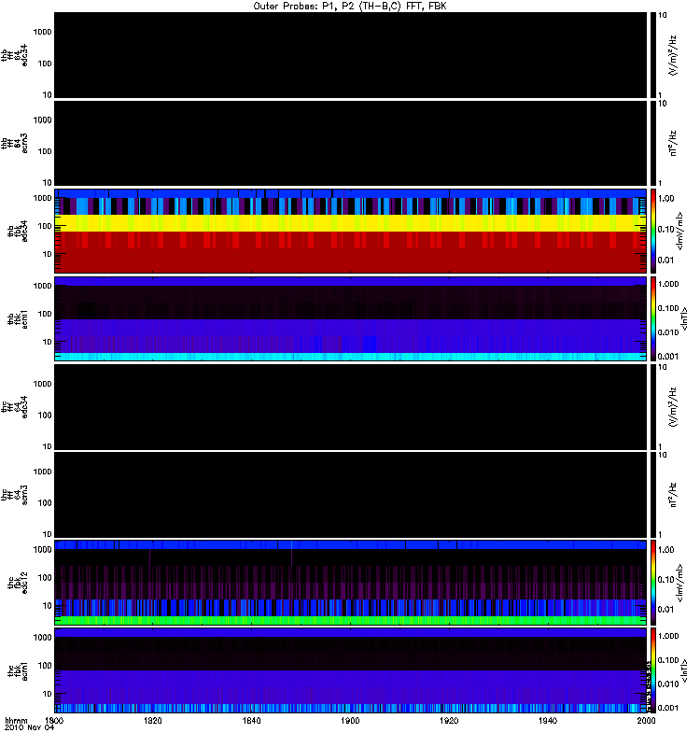The height and width of the screenshot is (747, 700).
Task: Click the "<|nT|>" unit label beside thb fbk scm1
Action: (684, 319)
